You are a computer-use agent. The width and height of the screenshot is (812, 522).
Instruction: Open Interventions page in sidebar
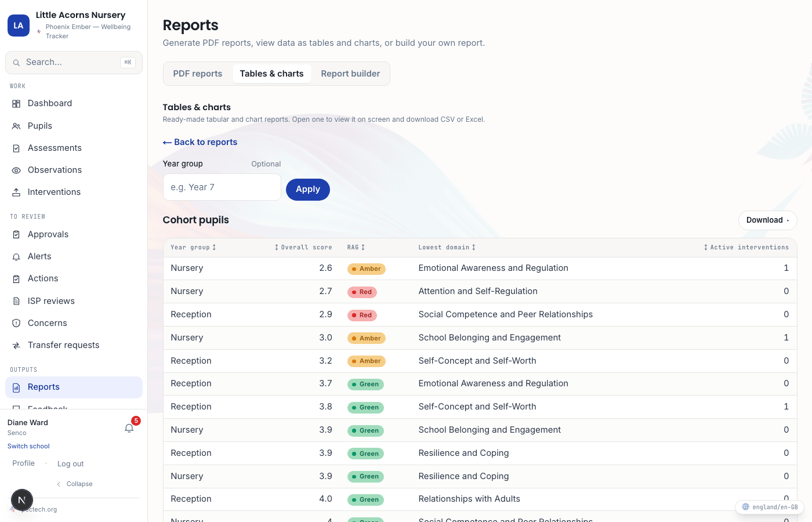click(x=74, y=193)
